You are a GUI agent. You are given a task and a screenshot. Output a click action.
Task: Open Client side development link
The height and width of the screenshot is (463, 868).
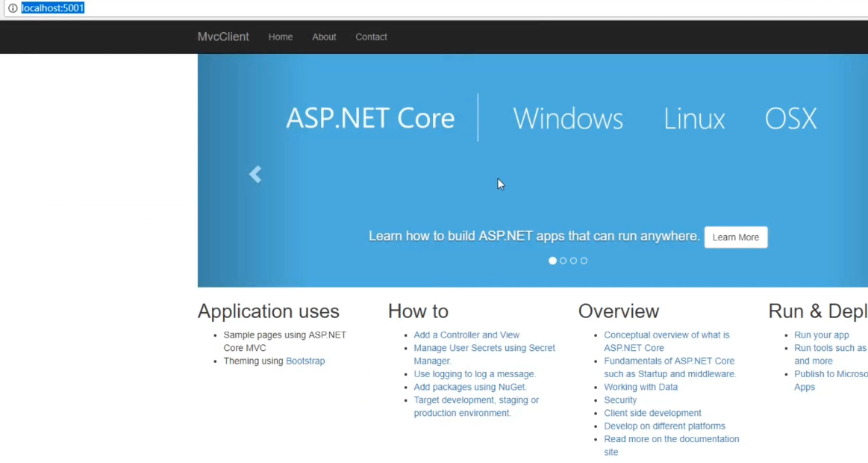[652, 413]
